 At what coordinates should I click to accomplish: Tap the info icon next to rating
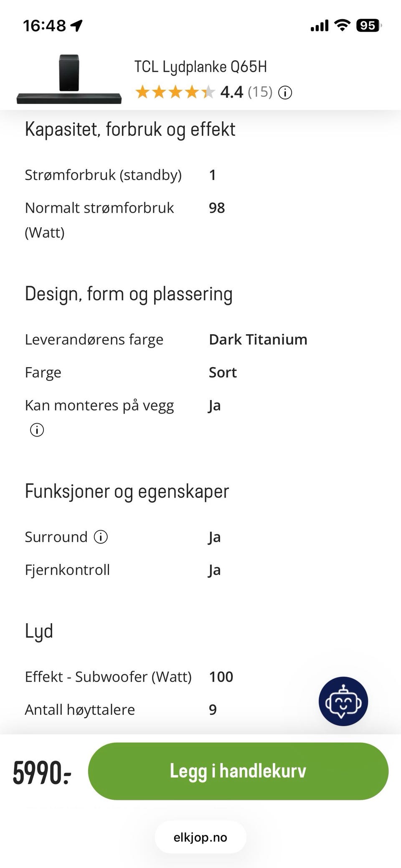285,92
